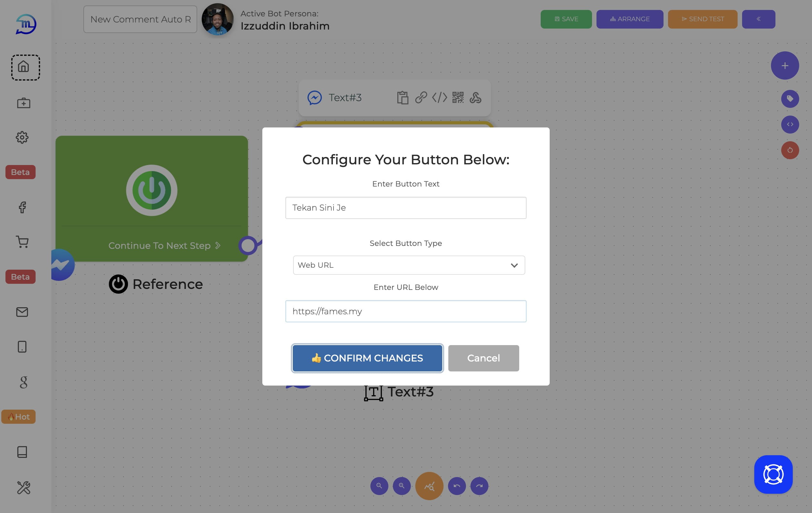Click the add new element plus icon

pos(785,65)
